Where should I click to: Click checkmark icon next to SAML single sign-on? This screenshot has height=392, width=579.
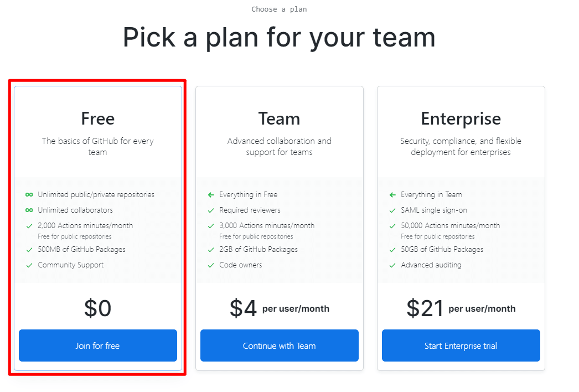tap(392, 210)
